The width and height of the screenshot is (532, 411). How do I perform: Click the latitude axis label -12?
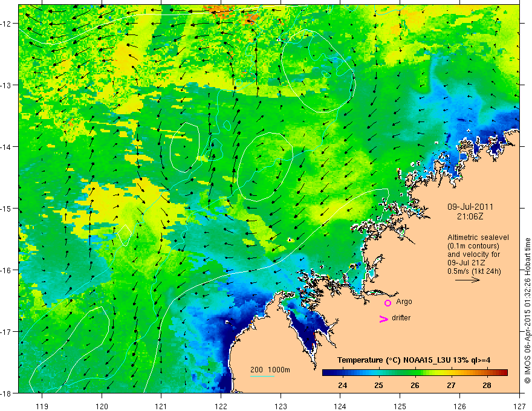tap(7, 24)
